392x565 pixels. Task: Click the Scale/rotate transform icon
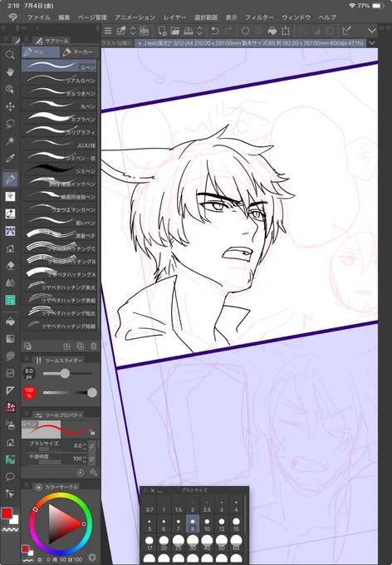[286, 31]
